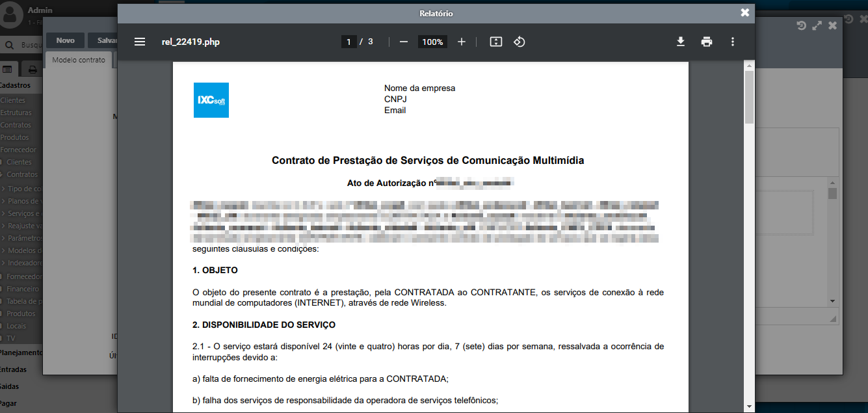
Task: Open the Entradas section in the sidebar
Action: coord(14,369)
